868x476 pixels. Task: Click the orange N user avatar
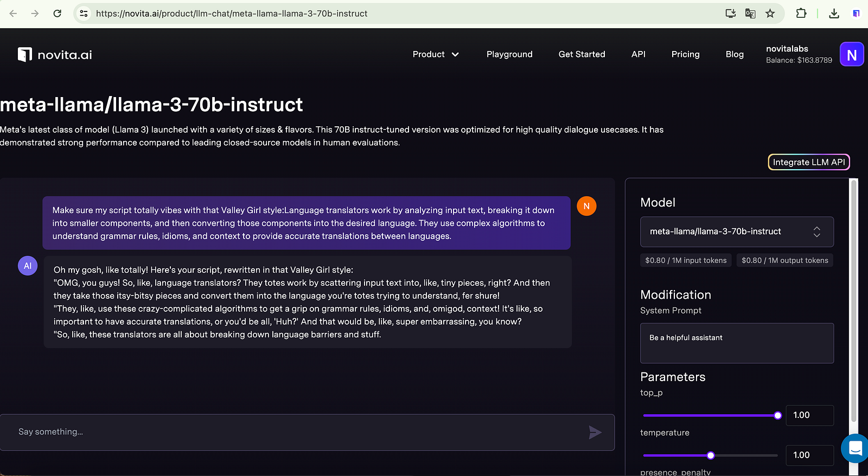point(586,206)
